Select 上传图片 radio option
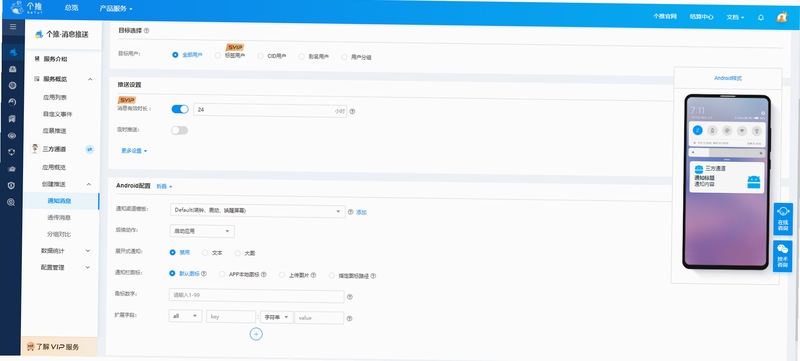The image size is (800, 361). tap(282, 275)
